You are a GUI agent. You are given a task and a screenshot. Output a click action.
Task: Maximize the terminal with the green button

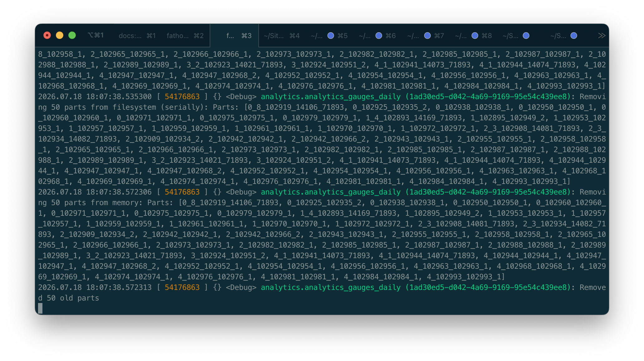pos(72,35)
